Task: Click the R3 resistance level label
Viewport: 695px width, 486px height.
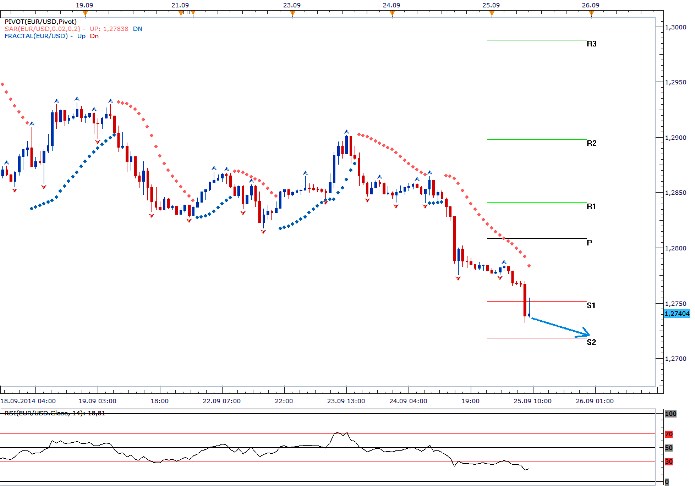Action: [x=591, y=43]
